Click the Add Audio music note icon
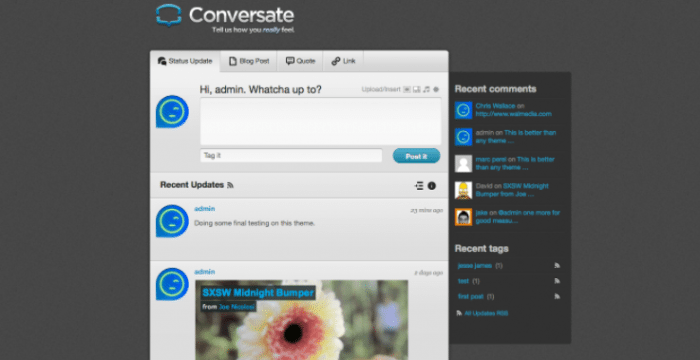Viewport: 700px width, 360px height. coord(426,89)
